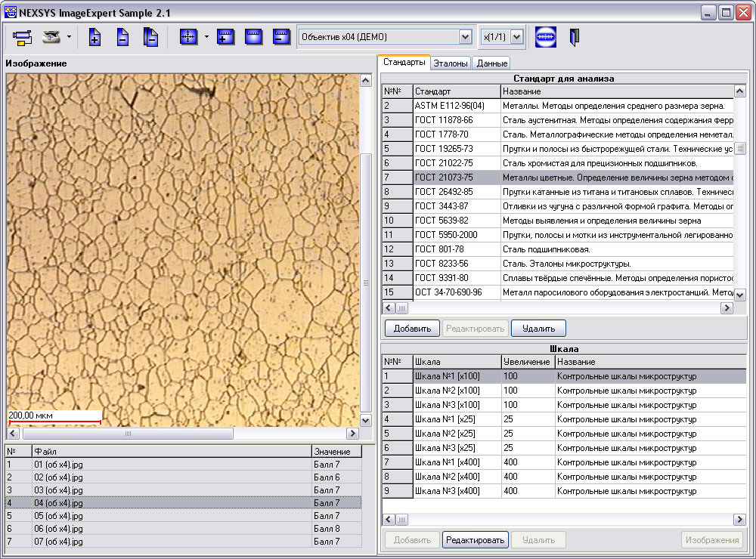Switch to the Данные tab
Screen dimensions: 756x559
pyautogui.click(x=491, y=63)
